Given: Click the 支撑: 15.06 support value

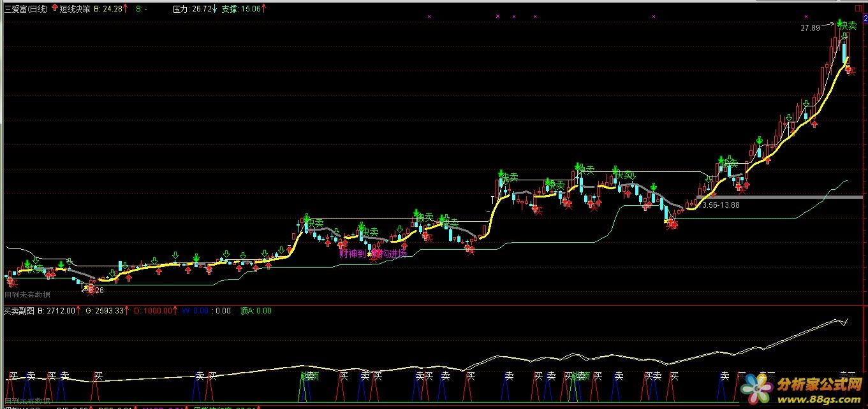Looking at the screenshot, I should pos(240,10).
